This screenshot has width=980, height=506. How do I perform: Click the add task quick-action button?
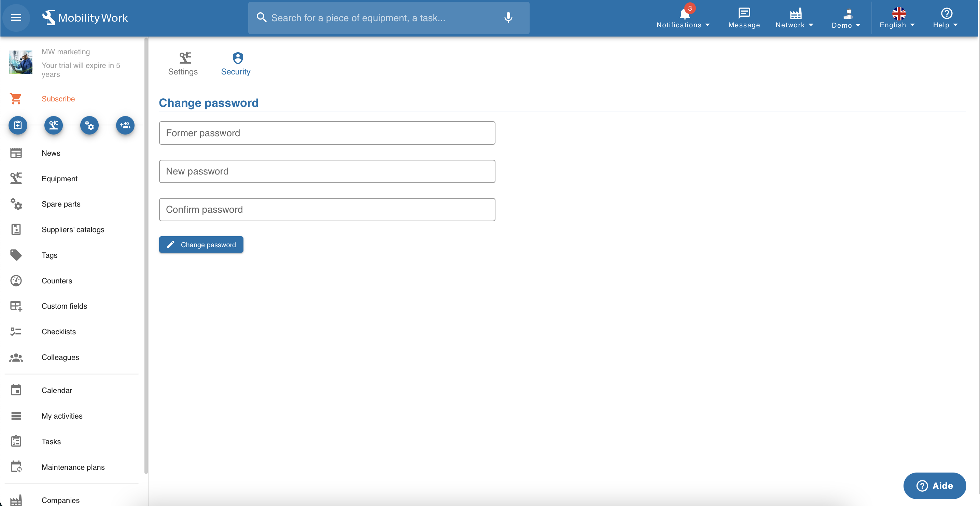pyautogui.click(x=18, y=125)
